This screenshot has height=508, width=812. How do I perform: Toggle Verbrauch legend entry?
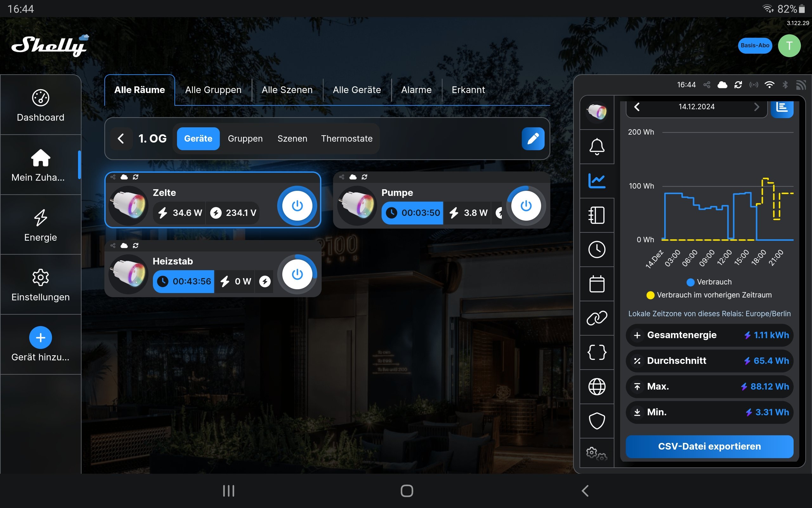[x=709, y=282]
